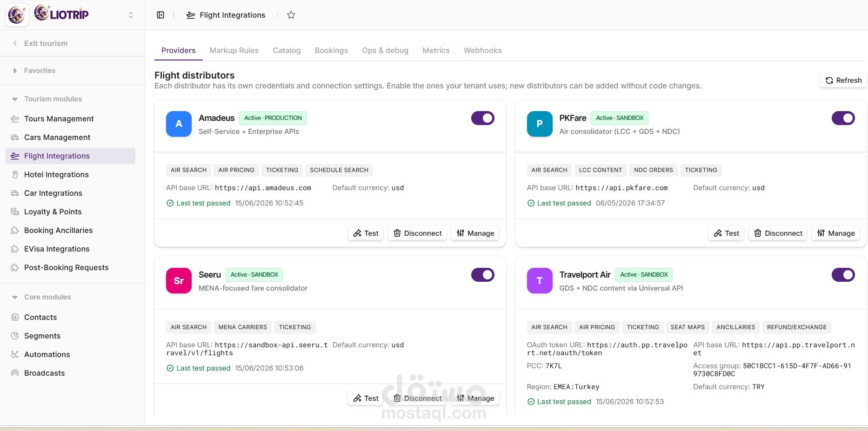The width and height of the screenshot is (868, 431).
Task: Open Loyalty & Points module
Action: pyautogui.click(x=70, y=212)
